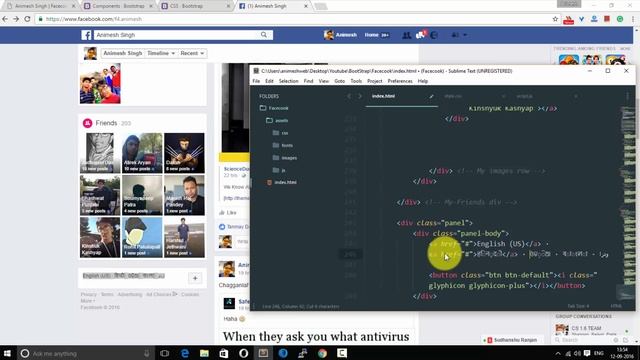Click next tab arrow in Sublime
The width and height of the screenshot is (640, 360).
(x=360, y=96)
